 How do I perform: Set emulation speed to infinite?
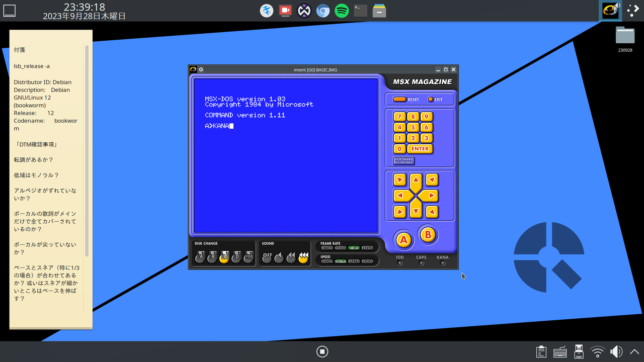(x=368, y=261)
